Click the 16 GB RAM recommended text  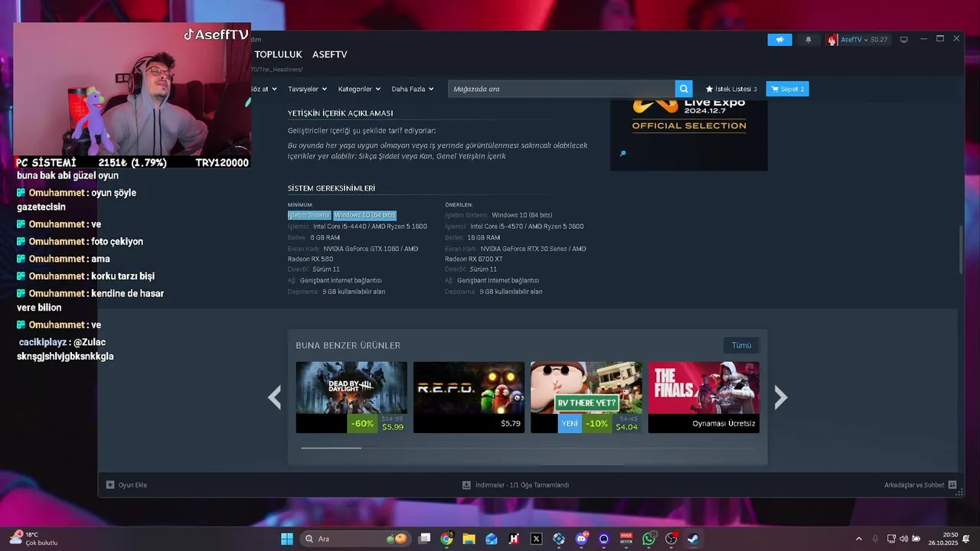pos(485,237)
